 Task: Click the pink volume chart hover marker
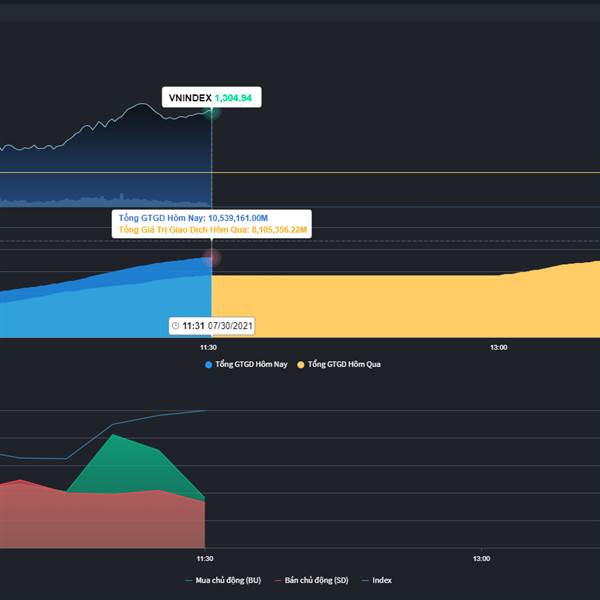[212, 258]
